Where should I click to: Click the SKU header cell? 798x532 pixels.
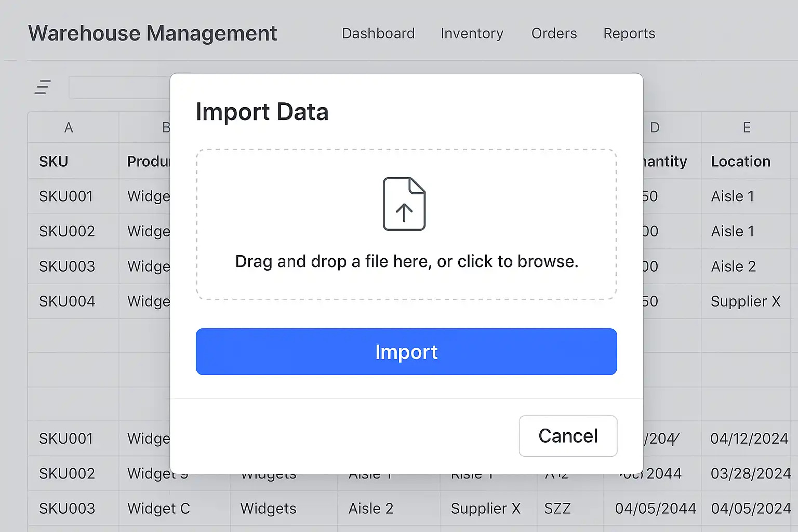54,162
